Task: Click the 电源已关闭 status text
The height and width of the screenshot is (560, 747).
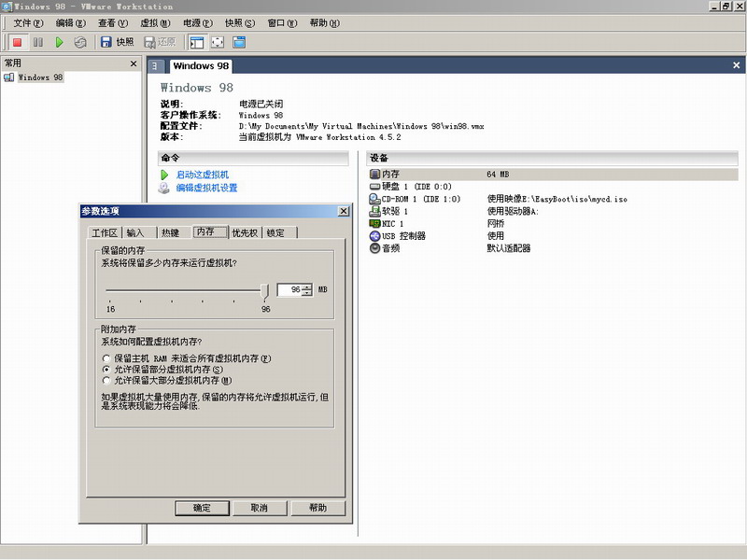Action: 261,104
